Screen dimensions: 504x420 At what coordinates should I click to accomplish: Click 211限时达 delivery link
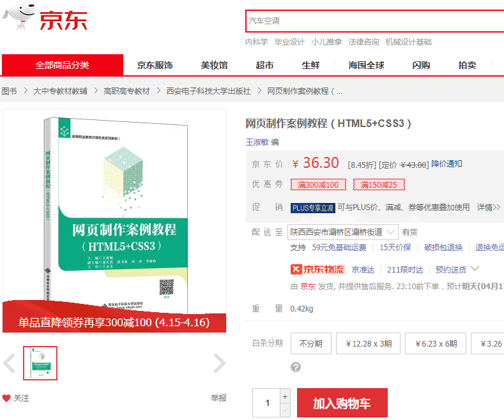405,270
